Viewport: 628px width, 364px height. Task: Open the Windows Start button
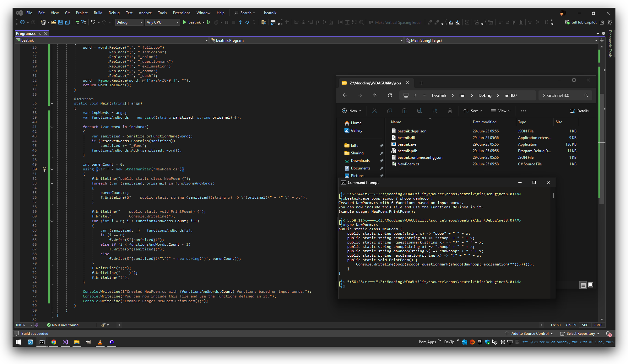click(18, 342)
